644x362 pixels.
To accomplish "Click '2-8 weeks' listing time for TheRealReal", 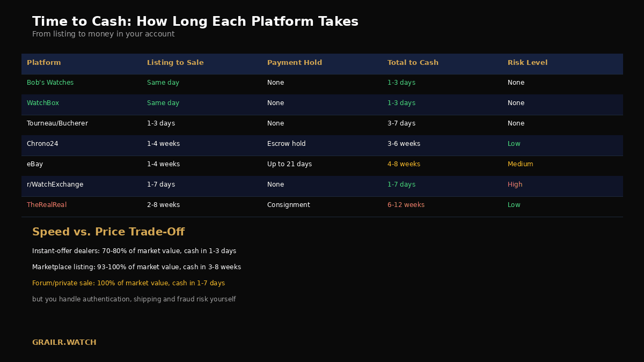I will coord(164,205).
